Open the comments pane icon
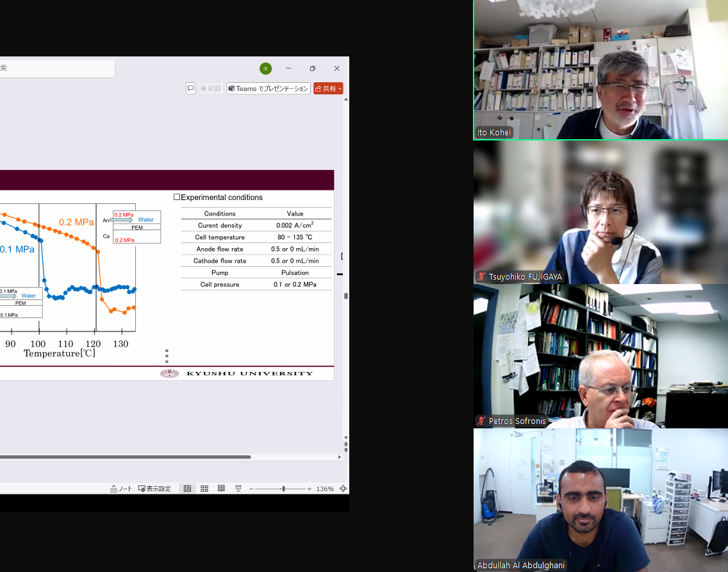The width and height of the screenshot is (728, 572). click(190, 88)
